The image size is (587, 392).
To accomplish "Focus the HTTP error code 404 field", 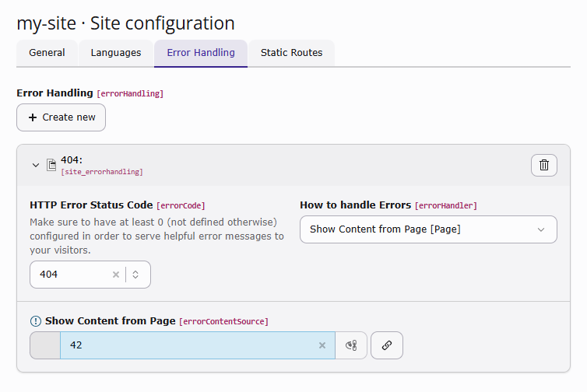I will coord(70,275).
